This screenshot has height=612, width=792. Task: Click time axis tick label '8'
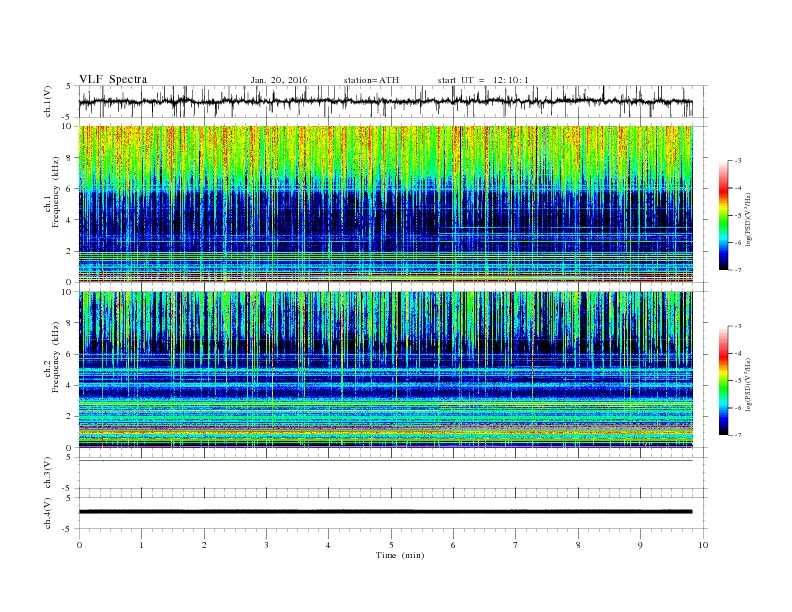coord(578,545)
